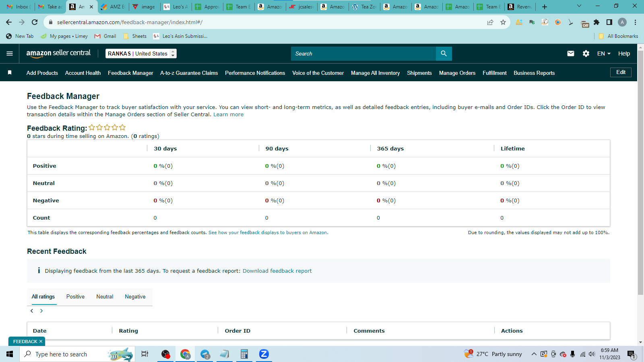Open Voice of the Customer
The height and width of the screenshot is (362, 644).
tap(318, 73)
